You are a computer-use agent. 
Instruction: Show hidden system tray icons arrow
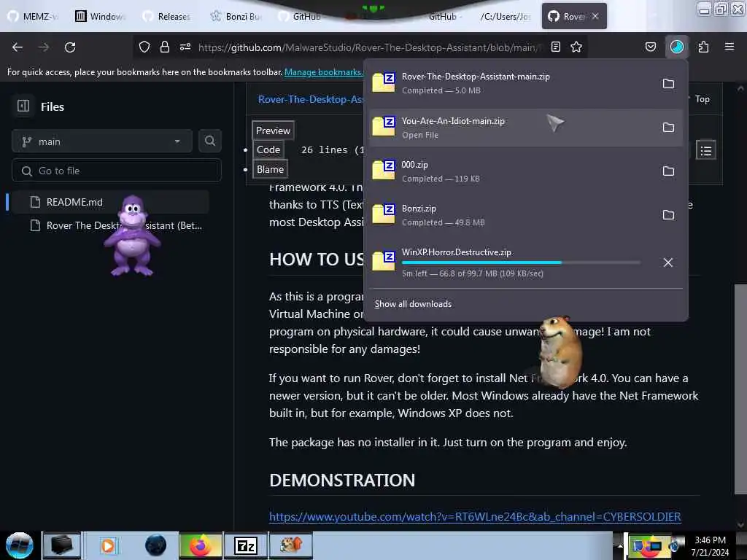coord(620,545)
